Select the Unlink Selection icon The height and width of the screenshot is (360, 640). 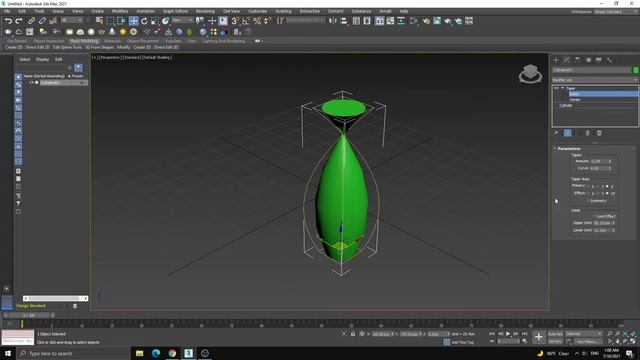pos(42,21)
